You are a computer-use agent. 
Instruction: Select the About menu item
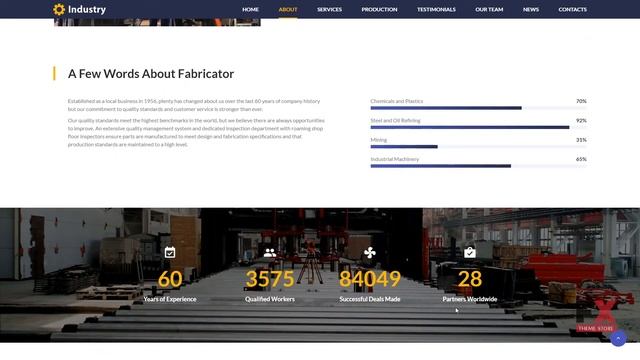[x=288, y=9]
